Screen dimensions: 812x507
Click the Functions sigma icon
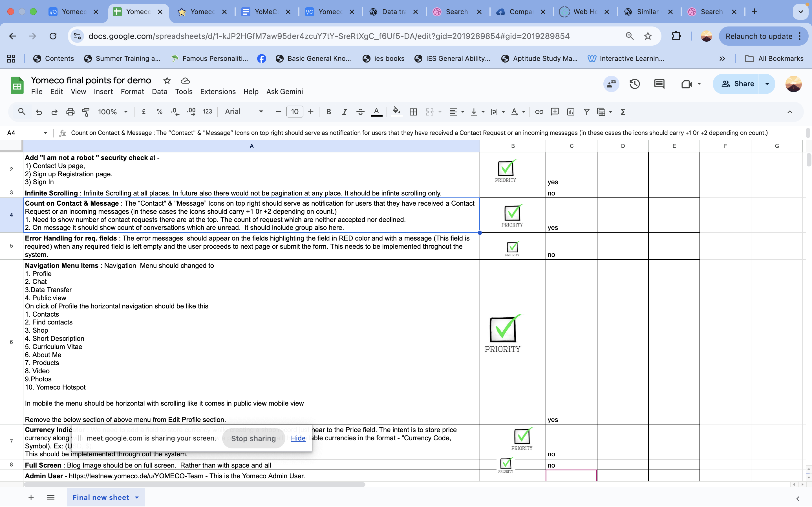(x=623, y=112)
